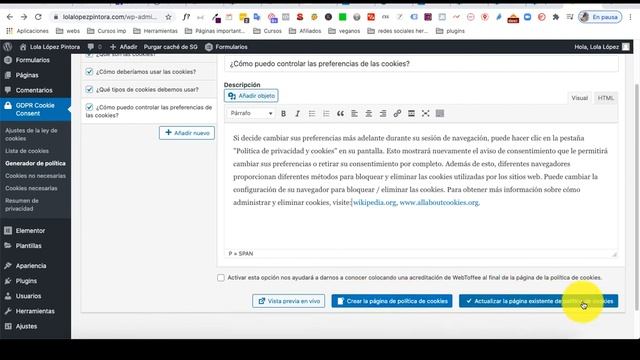640x360 pixels.
Task: Switch the editor to the HTML tab
Action: 606,98
